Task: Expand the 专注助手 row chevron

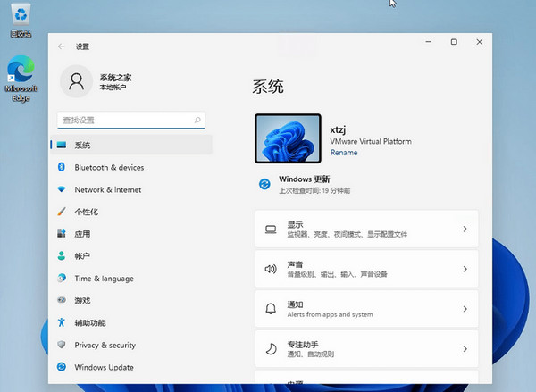Action: pos(465,348)
